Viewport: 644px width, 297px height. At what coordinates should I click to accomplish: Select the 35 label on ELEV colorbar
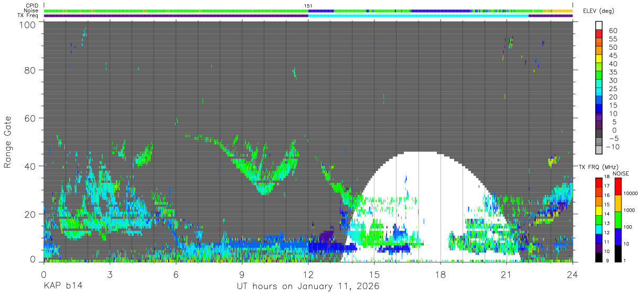pyautogui.click(x=613, y=72)
